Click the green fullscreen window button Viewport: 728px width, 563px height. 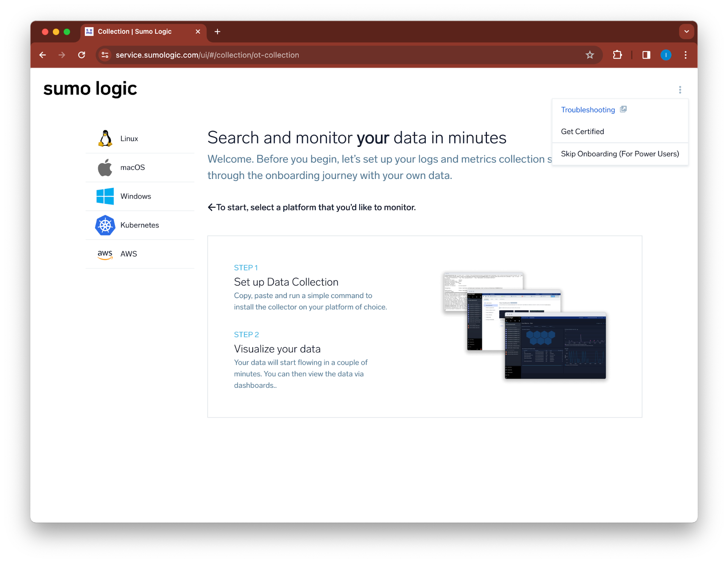[67, 32]
